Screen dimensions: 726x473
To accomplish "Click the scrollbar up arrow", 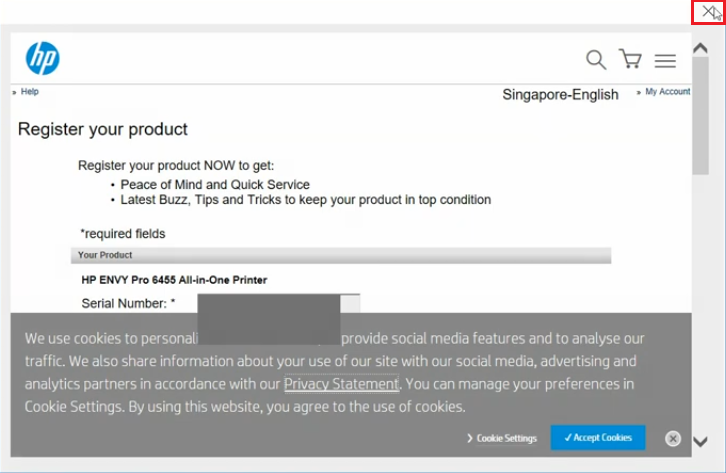I will pyautogui.click(x=701, y=48).
